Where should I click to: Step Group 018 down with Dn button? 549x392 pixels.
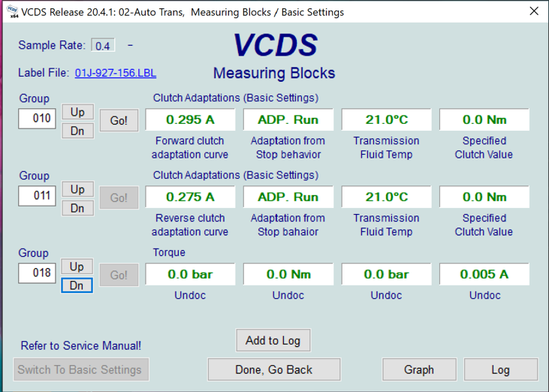[x=77, y=285]
